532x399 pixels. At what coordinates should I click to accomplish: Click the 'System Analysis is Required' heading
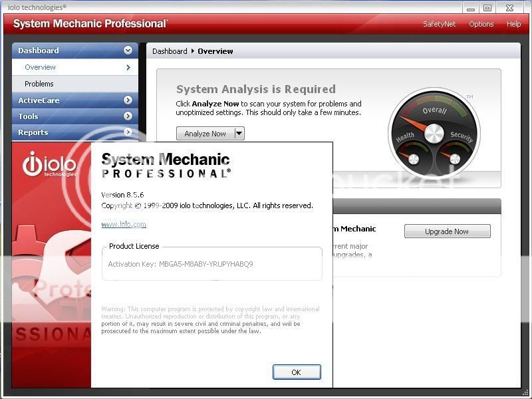[256, 89]
